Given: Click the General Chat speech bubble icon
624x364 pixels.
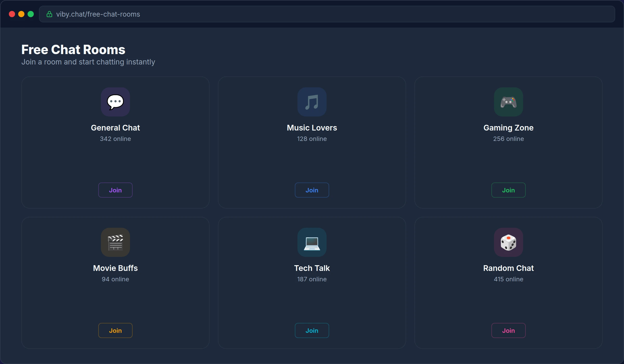Looking at the screenshot, I should pos(115,102).
